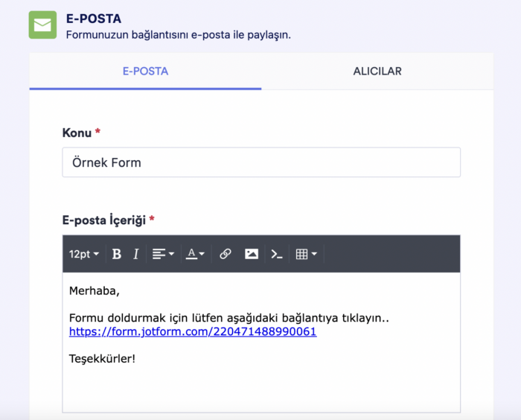Click the E-POSTA section heading

coord(93,19)
